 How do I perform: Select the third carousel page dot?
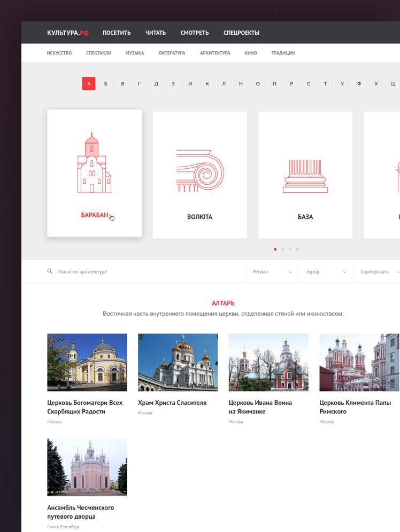[290, 249]
